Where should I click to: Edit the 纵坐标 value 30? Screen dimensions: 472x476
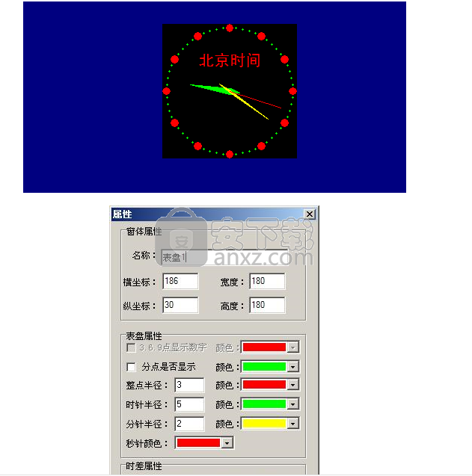coord(180,305)
